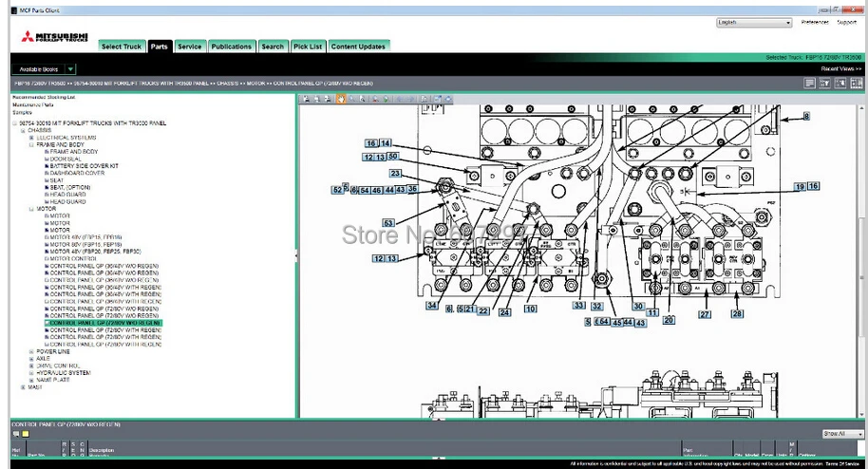868x469 pixels.
Task: Click the back arrow in diagram toolbar
Action: [x=400, y=99]
